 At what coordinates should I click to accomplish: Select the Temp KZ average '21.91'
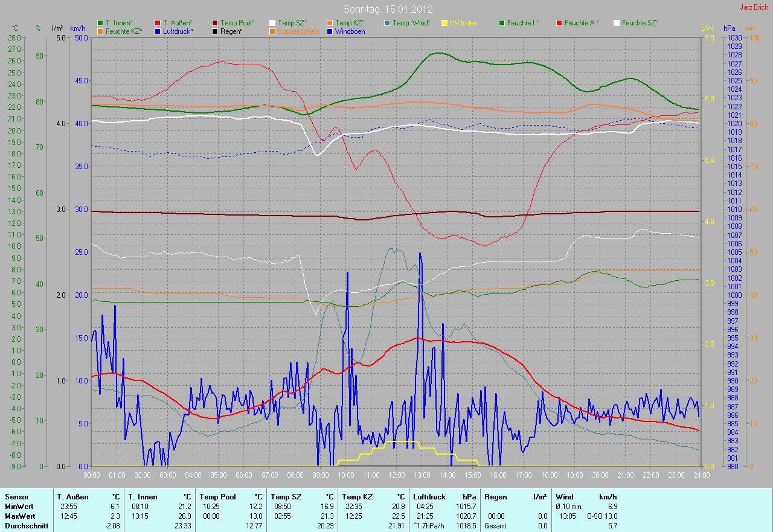(x=396, y=526)
